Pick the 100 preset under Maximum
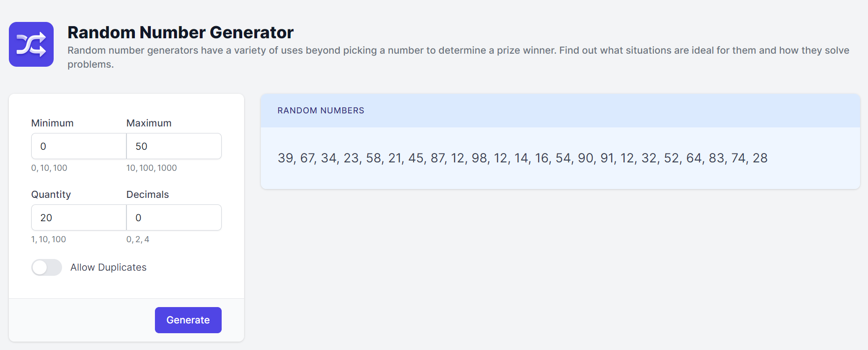The image size is (868, 350). (x=147, y=168)
